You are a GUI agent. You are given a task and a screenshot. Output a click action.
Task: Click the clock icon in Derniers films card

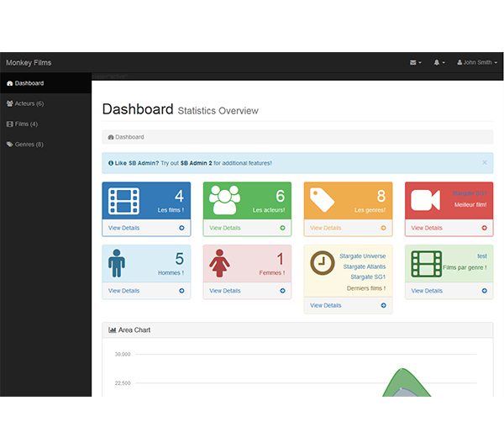(x=322, y=263)
